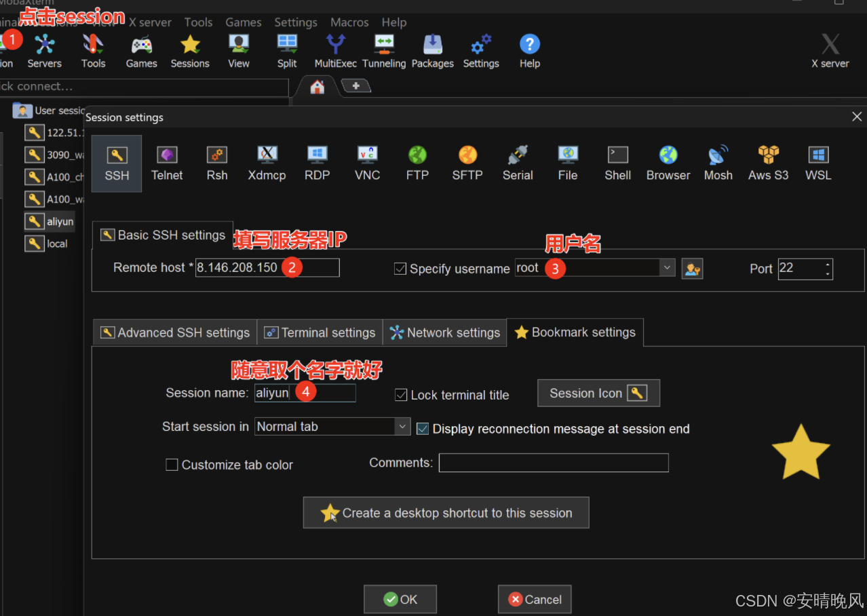
Task: Open the Settings menu
Action: point(296,22)
